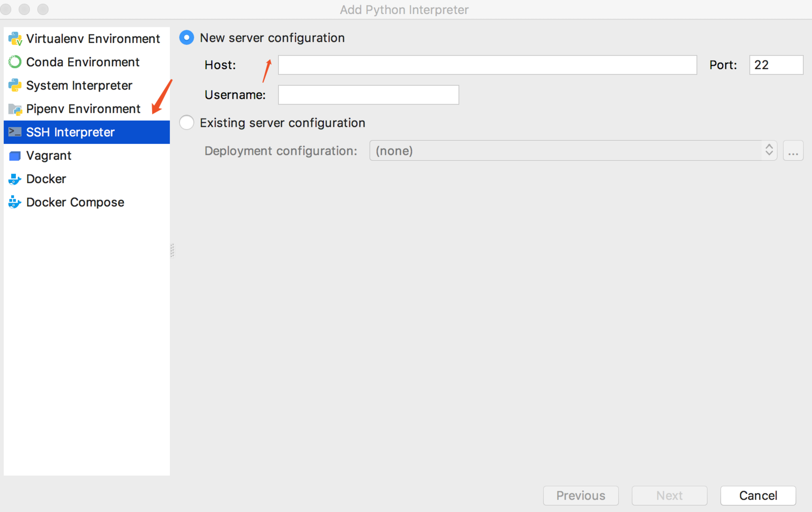Screen dimensions: 812x512
Task: Click the Pipenv Environment folder icon
Action: click(x=15, y=109)
